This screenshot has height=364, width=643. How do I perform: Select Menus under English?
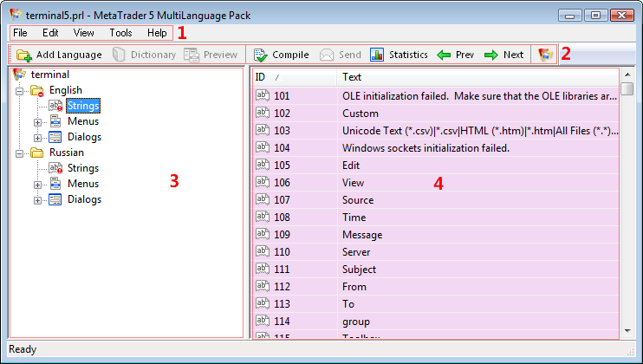(83, 121)
